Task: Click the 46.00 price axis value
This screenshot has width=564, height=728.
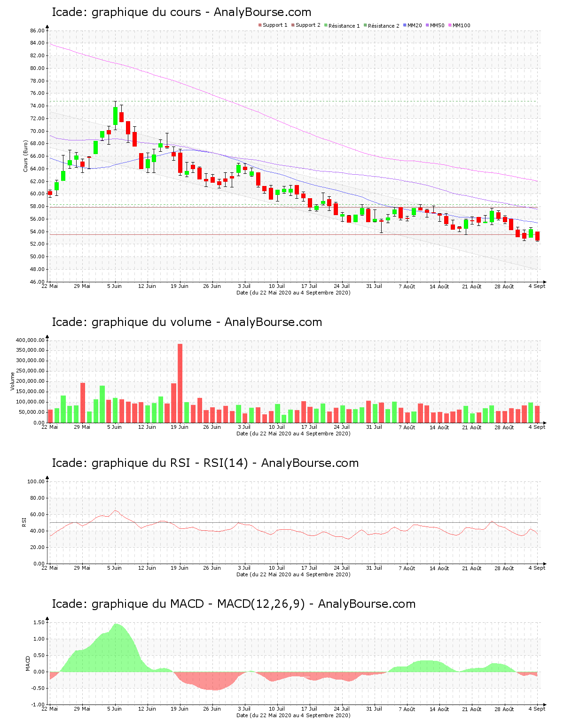Action: tap(38, 282)
